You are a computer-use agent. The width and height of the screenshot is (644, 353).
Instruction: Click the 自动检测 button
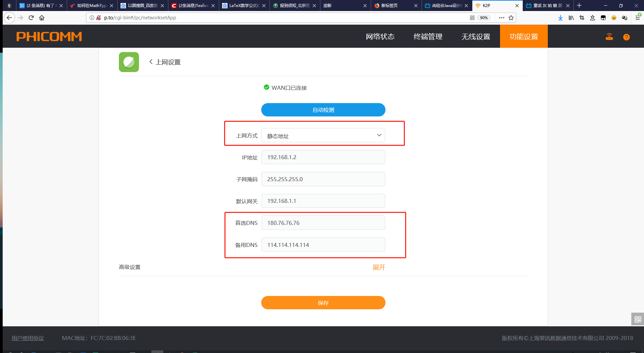click(323, 110)
